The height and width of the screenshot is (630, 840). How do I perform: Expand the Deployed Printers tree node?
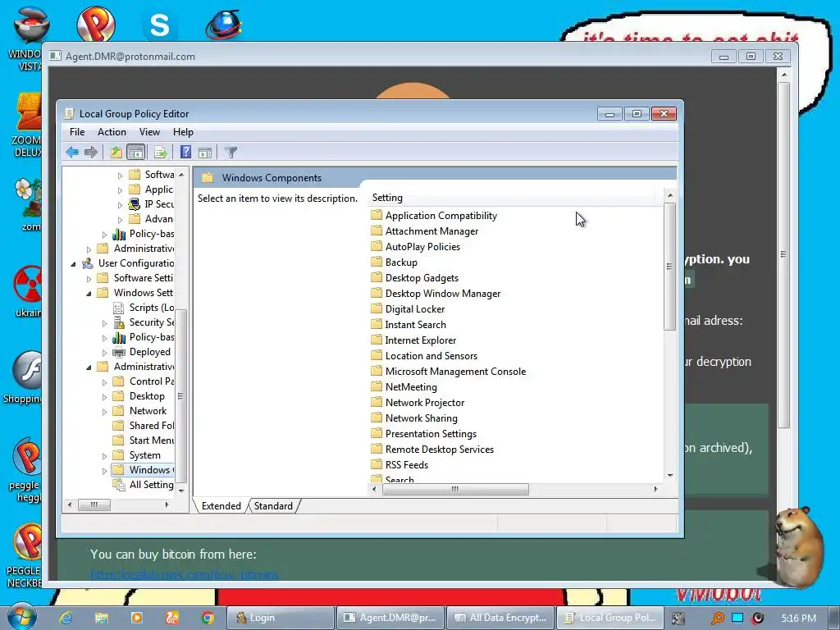tap(104, 353)
